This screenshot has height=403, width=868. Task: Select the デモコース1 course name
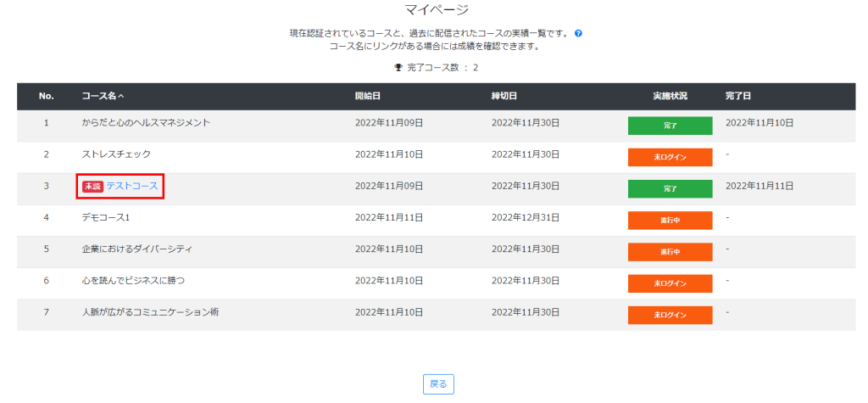click(106, 217)
